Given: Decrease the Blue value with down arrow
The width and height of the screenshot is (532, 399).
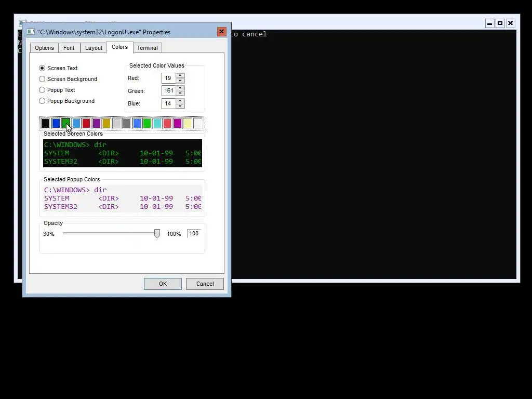Looking at the screenshot, I should tap(180, 106).
